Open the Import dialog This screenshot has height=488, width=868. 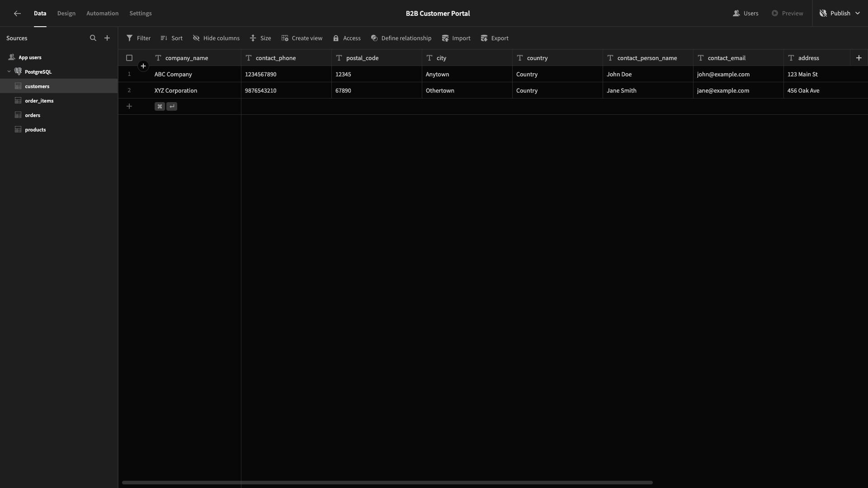pyautogui.click(x=456, y=38)
